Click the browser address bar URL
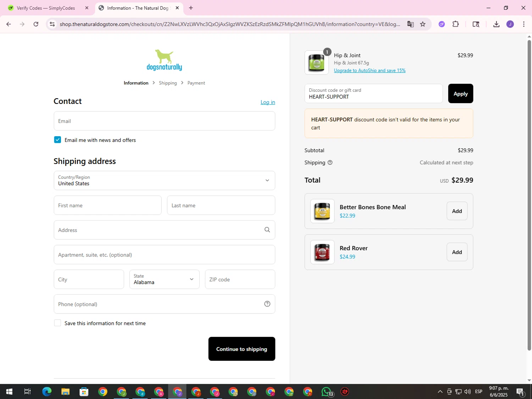This screenshot has width=532, height=399. coord(230,24)
